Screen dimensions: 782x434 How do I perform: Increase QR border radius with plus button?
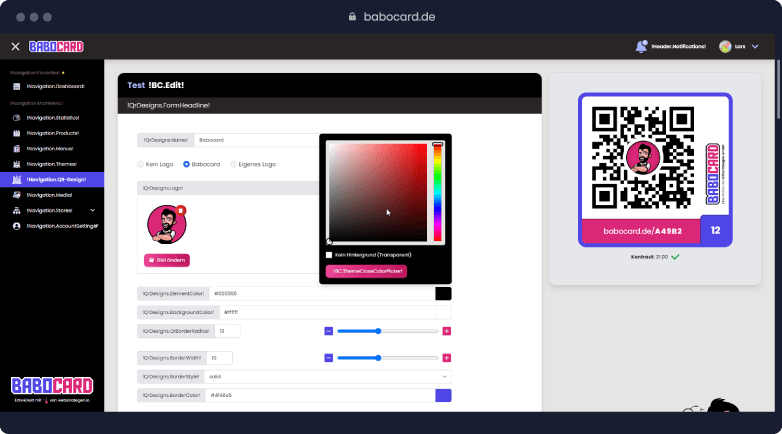(447, 331)
